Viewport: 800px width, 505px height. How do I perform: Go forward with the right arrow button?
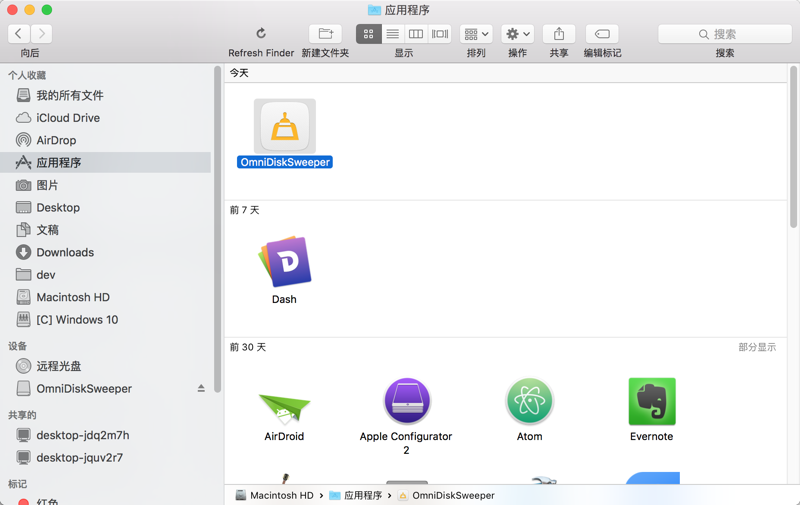(41, 34)
